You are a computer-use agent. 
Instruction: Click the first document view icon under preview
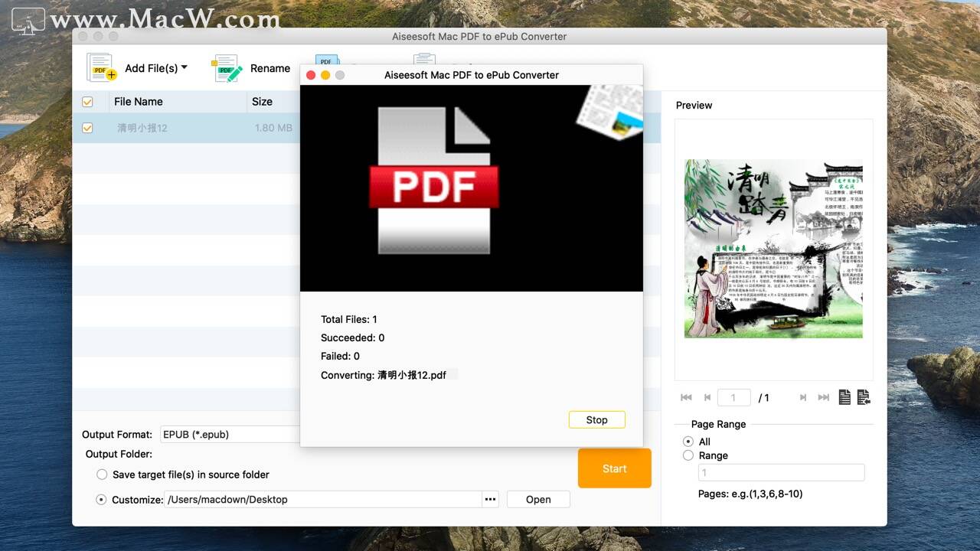[x=844, y=397]
